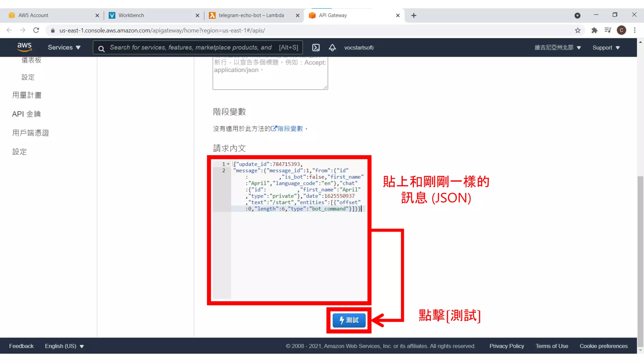The image size is (644, 362).
Task: Go back to previous page
Action: click(x=9, y=30)
